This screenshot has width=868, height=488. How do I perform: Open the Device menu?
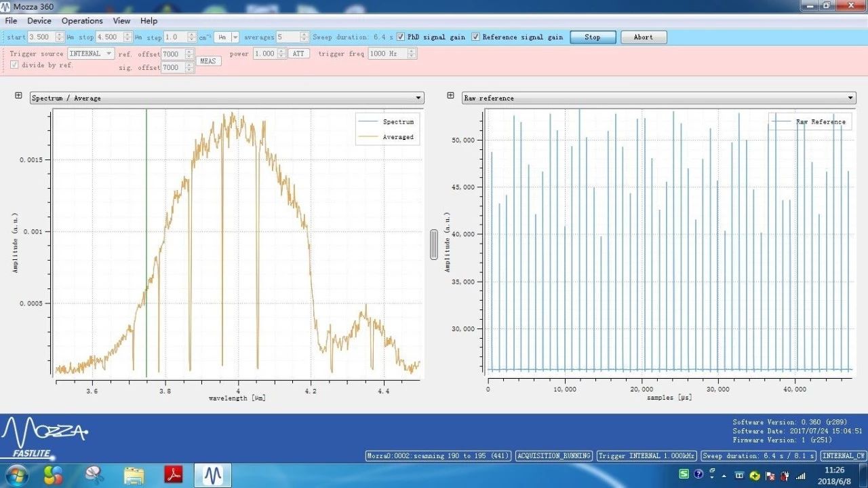click(x=39, y=21)
